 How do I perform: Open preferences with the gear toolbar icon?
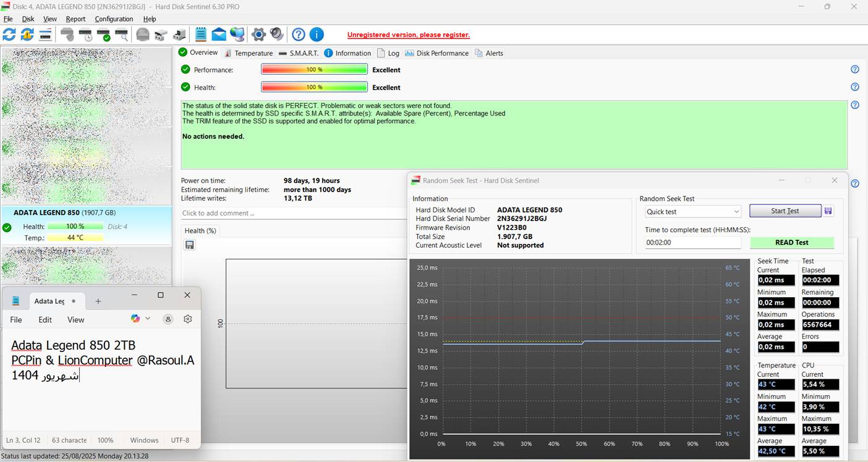pyautogui.click(x=259, y=35)
